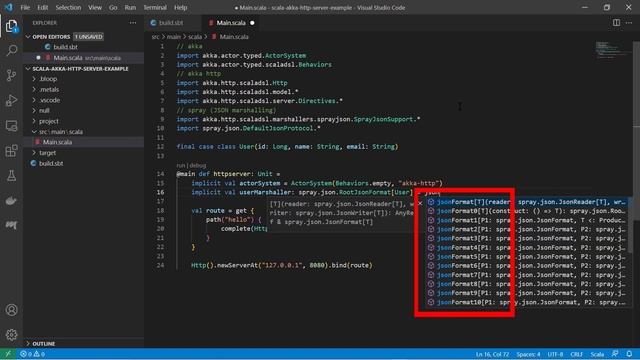Click the VS Code logo in title bar
This screenshot has height=360, width=640.
point(9,7)
